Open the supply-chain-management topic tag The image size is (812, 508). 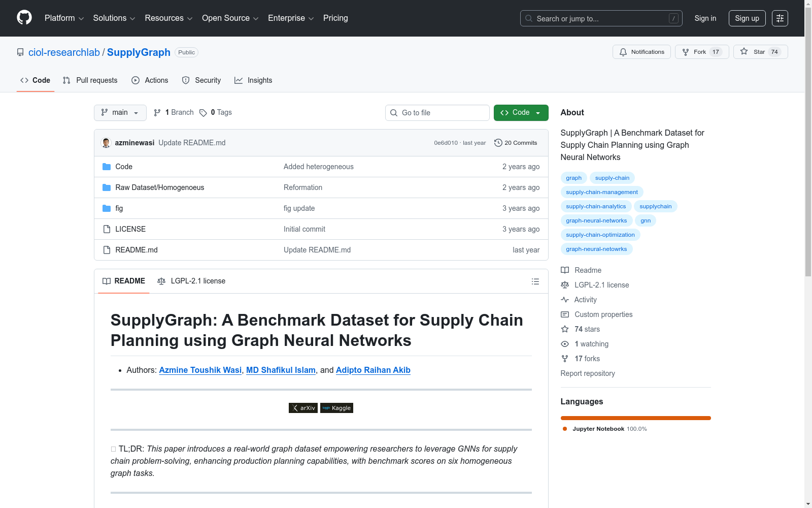(602, 192)
